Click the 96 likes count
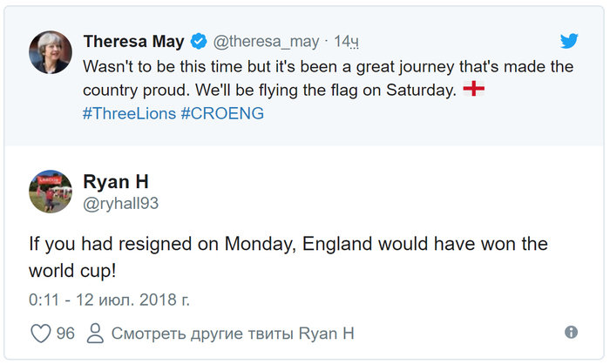 65,334
